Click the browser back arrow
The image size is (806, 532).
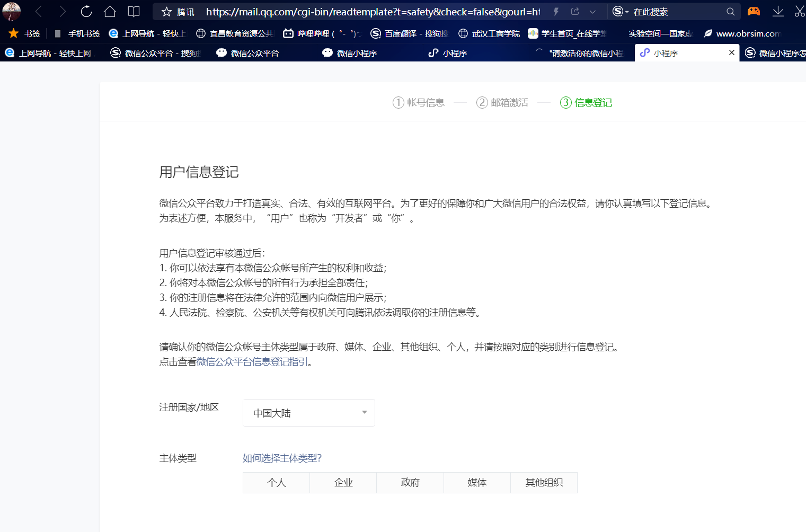pos(39,12)
